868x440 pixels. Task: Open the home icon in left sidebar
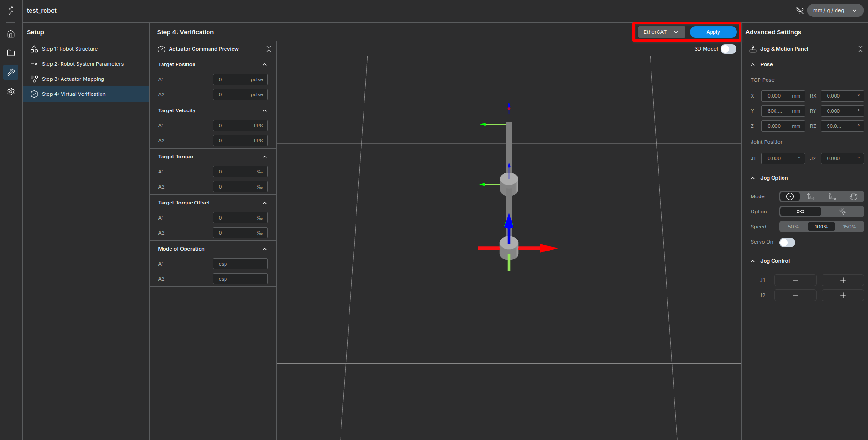point(11,34)
